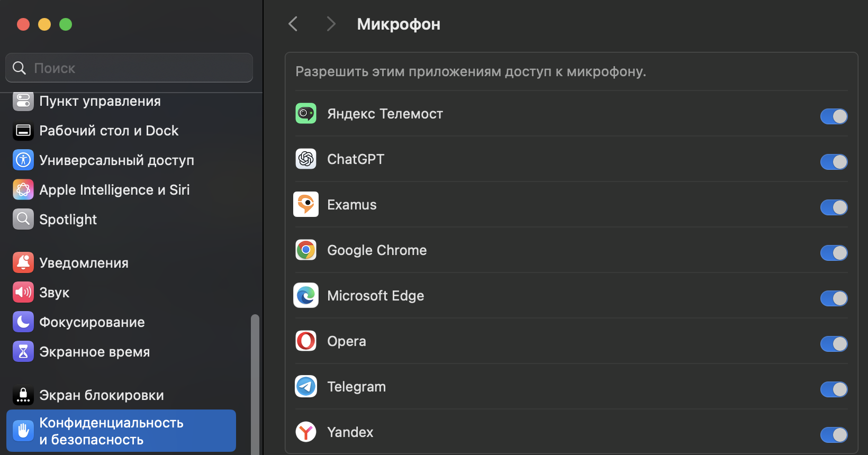The height and width of the screenshot is (455, 868).
Task: Toggle microphone access for Examus
Action: [834, 207]
